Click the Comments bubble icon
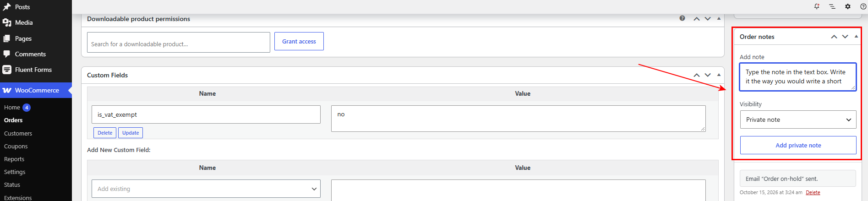The image size is (868, 201). [x=7, y=54]
